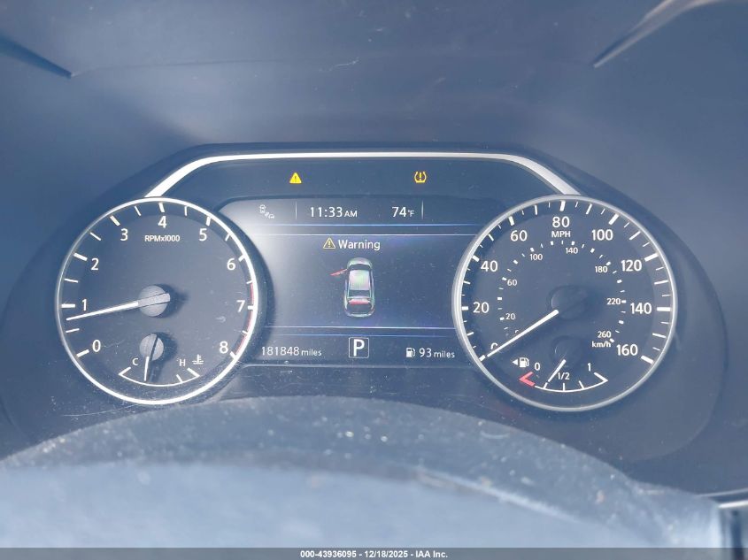Click the P gear position indicator

(x=358, y=348)
